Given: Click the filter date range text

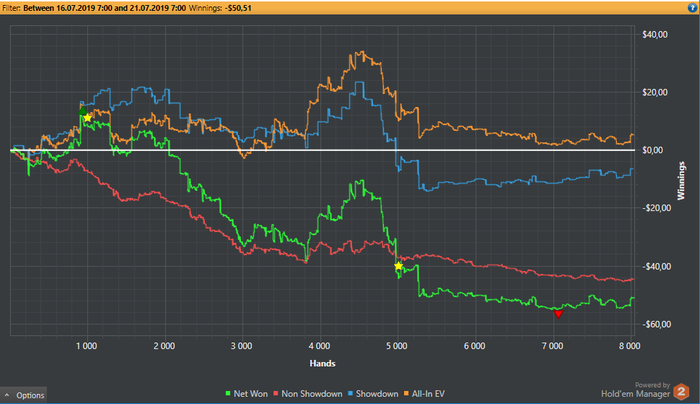Looking at the screenshot, I should tap(104, 8).
